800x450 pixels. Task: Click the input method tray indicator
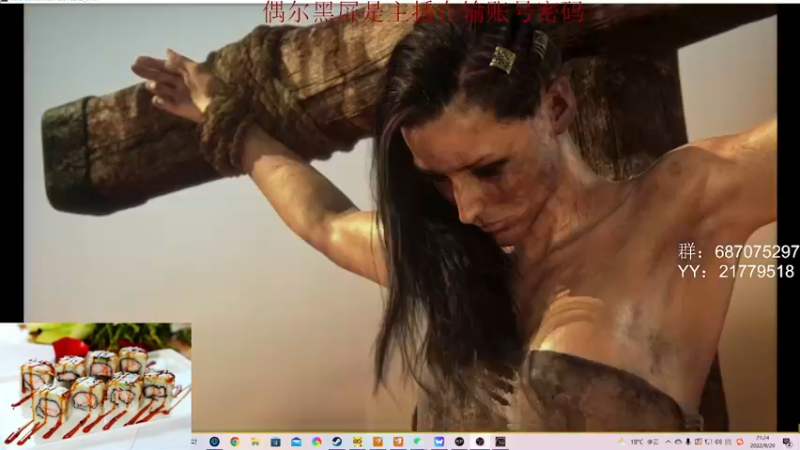click(x=728, y=442)
